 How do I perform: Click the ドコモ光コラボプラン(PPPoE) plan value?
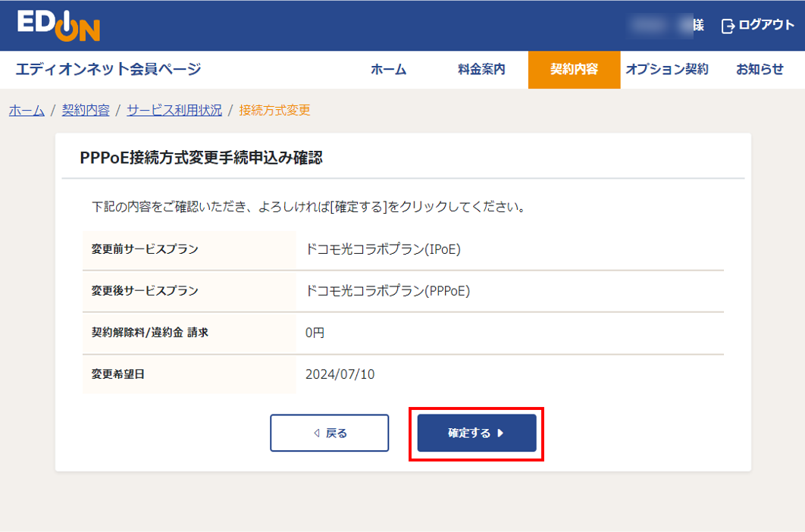pos(387,290)
